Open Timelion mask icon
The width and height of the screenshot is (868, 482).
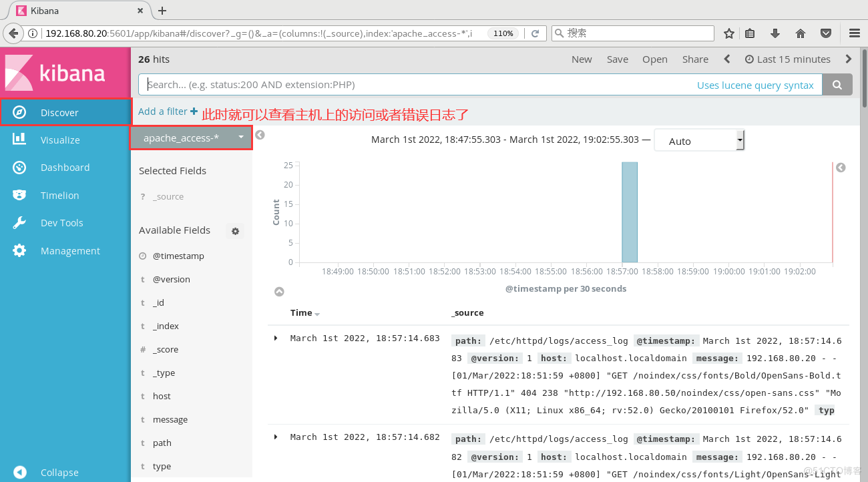click(x=19, y=195)
